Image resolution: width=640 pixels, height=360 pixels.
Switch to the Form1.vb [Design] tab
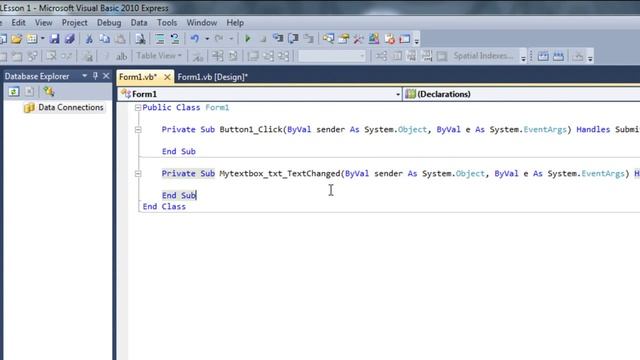coord(213,77)
